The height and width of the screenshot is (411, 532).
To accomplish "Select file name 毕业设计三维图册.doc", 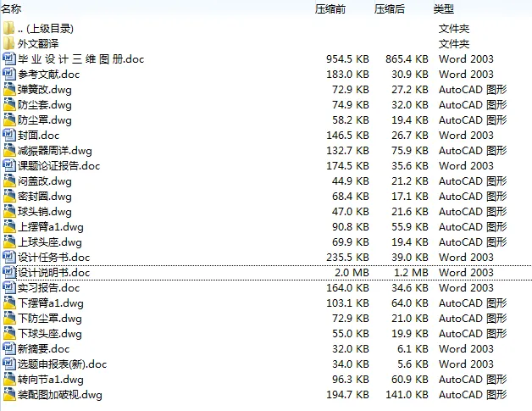I will (81, 59).
